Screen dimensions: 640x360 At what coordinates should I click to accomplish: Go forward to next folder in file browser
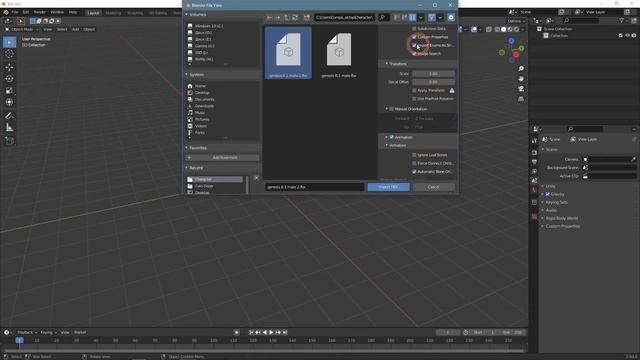click(x=278, y=18)
